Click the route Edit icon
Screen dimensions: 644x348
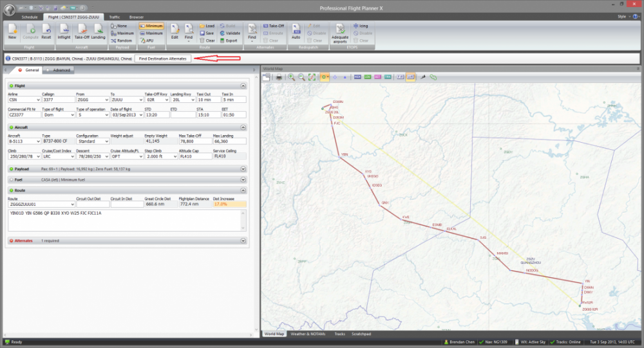[175, 32]
